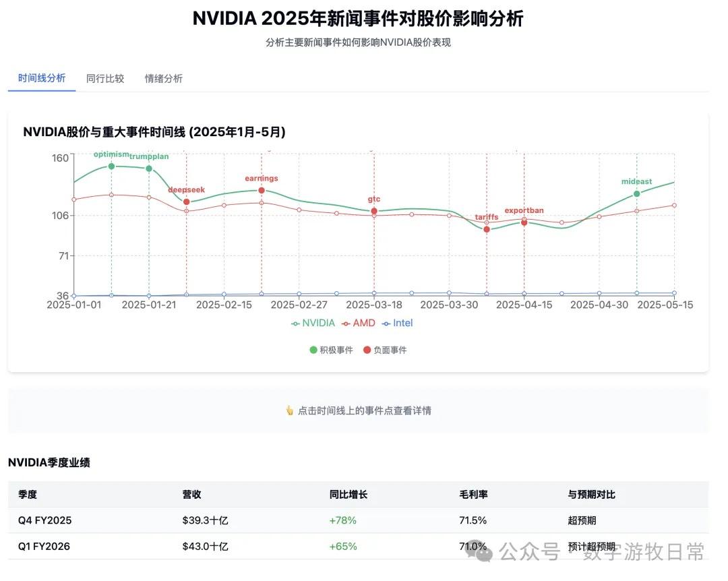Screen dimensions: 728x581
Task: Click the 营收 column header
Action: (192, 495)
